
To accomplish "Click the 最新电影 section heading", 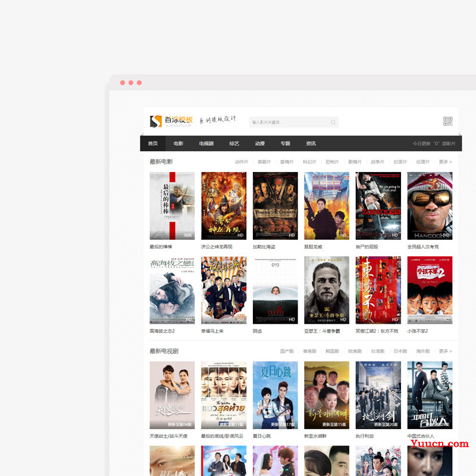I will coord(161,162).
